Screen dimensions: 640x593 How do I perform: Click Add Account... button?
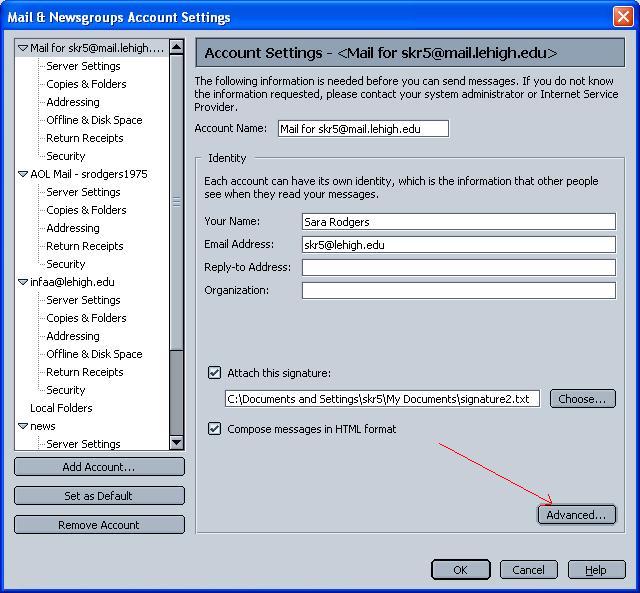[x=99, y=467]
